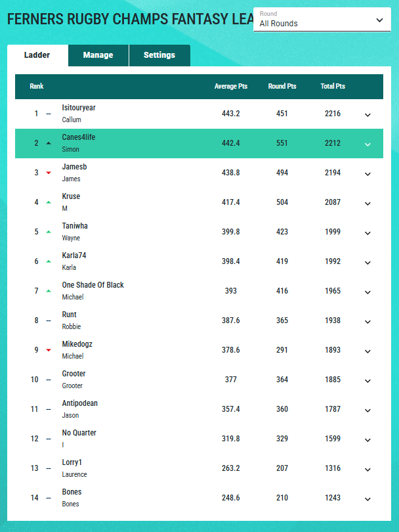Expand One Shade Of Black row
The height and width of the screenshot is (532, 399).
tap(367, 292)
